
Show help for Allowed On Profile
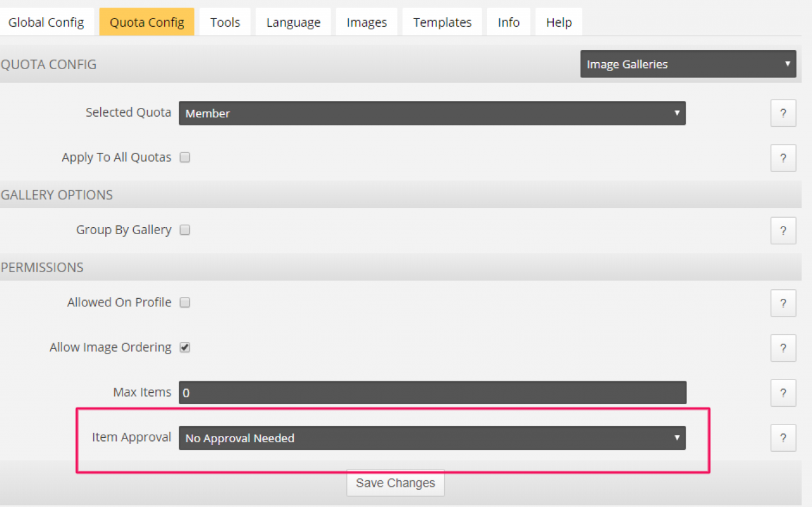pos(783,303)
